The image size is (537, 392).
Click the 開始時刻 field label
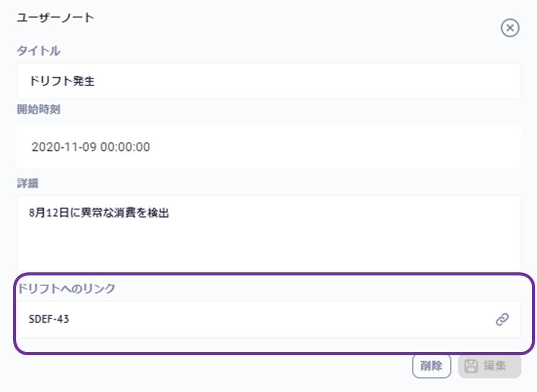click(x=38, y=110)
